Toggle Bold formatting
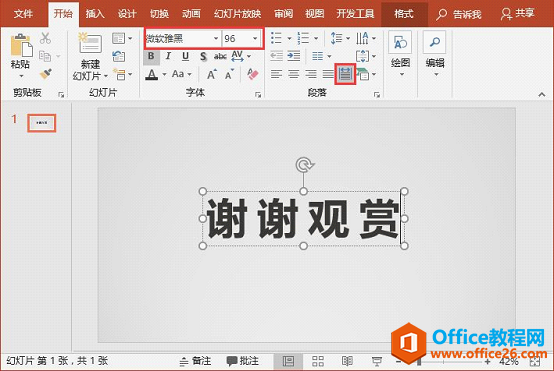554x371 pixels. point(151,56)
